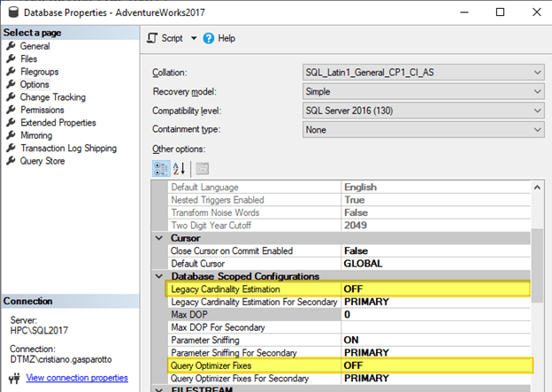The image size is (552, 392).
Task: Select the Two Digit Year Cutoff row
Action: pos(349,226)
